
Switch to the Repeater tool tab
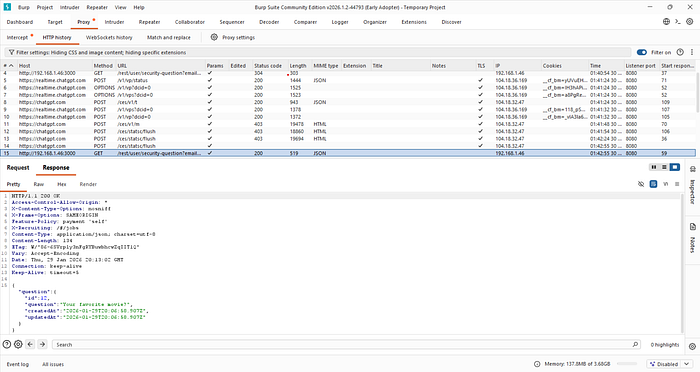coord(150,22)
